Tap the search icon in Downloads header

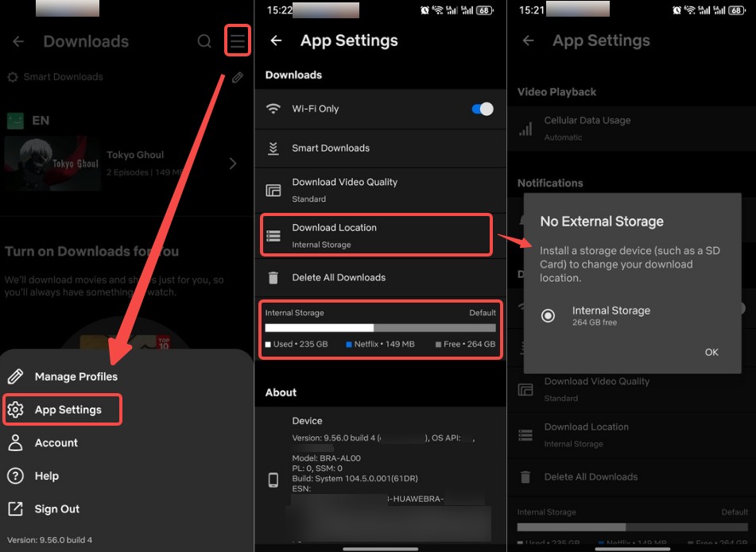[x=204, y=41]
